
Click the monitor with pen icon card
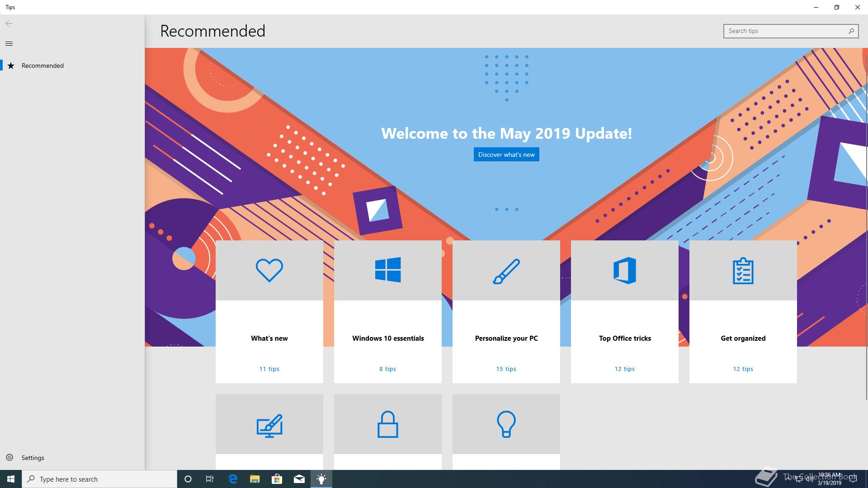coord(269,425)
